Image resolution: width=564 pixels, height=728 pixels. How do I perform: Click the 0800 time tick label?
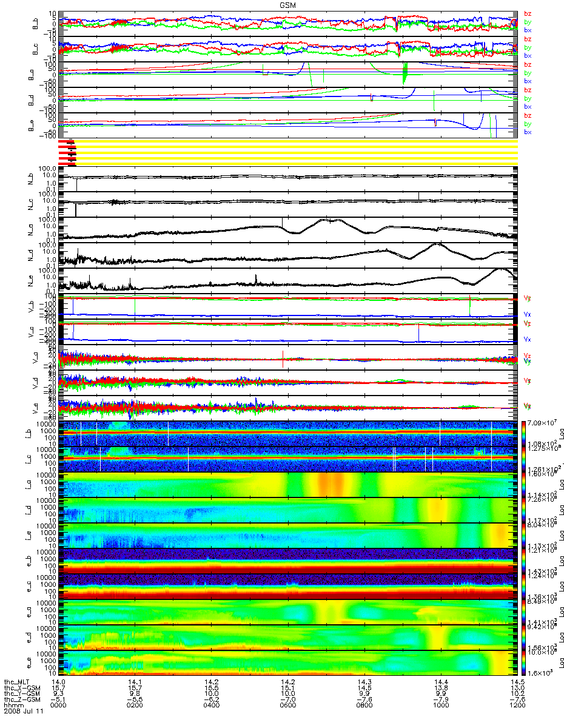(x=364, y=704)
